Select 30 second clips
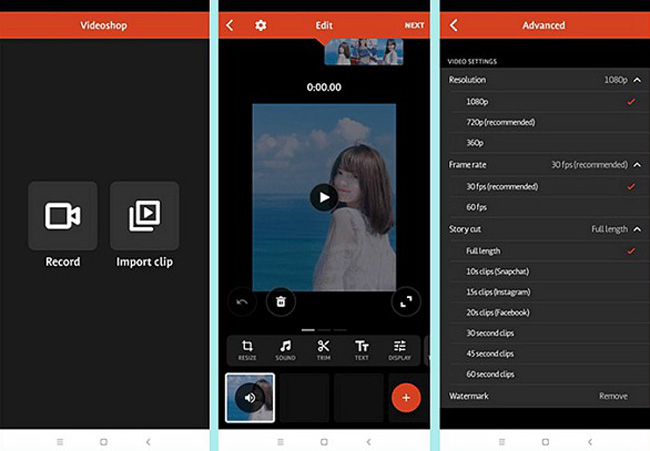 549,333
